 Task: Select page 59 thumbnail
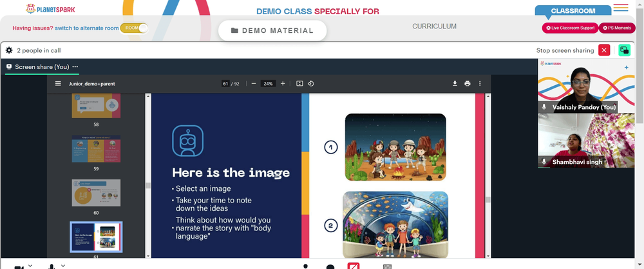coord(96,148)
